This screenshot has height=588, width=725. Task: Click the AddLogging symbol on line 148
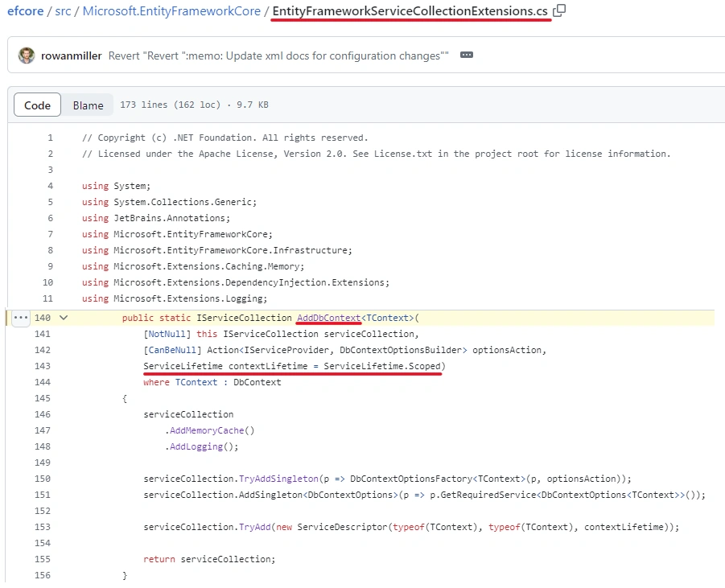(196, 447)
